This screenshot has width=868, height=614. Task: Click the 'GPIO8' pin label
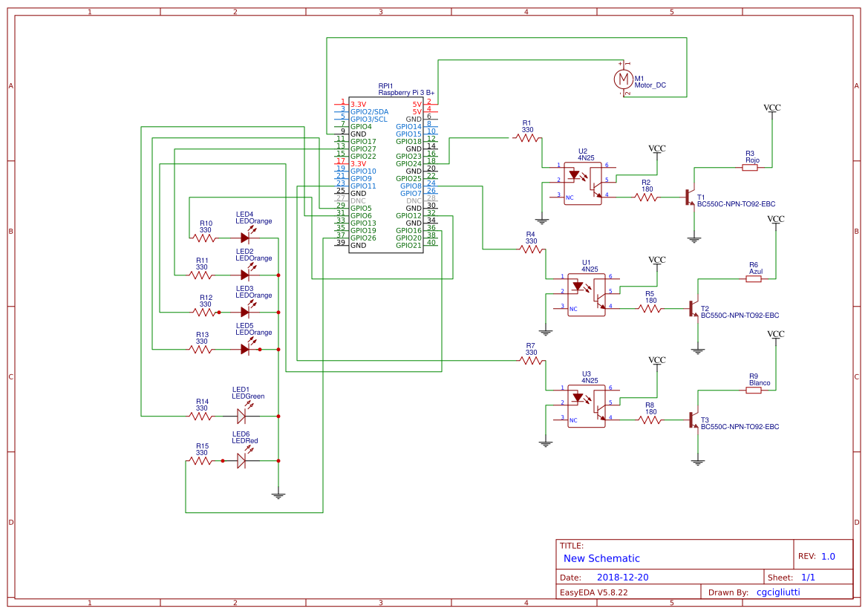tap(411, 186)
